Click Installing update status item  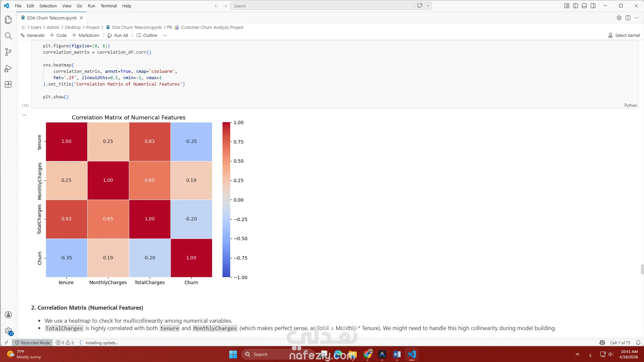(99, 343)
